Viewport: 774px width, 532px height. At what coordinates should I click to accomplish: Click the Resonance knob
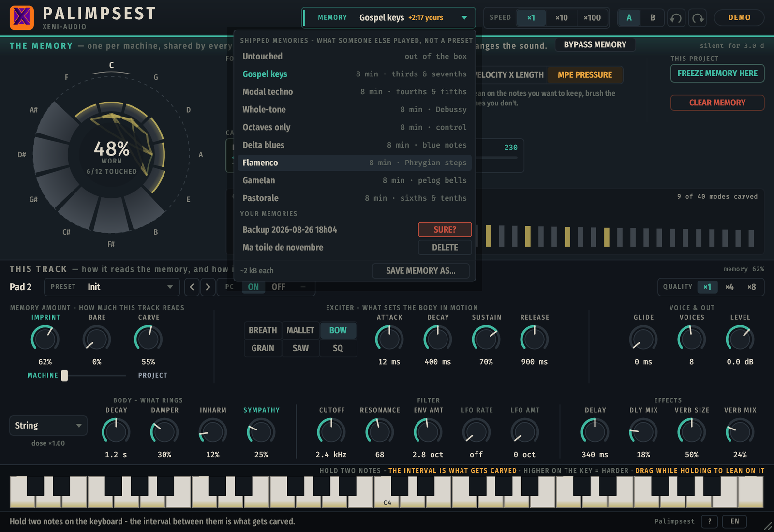380,431
